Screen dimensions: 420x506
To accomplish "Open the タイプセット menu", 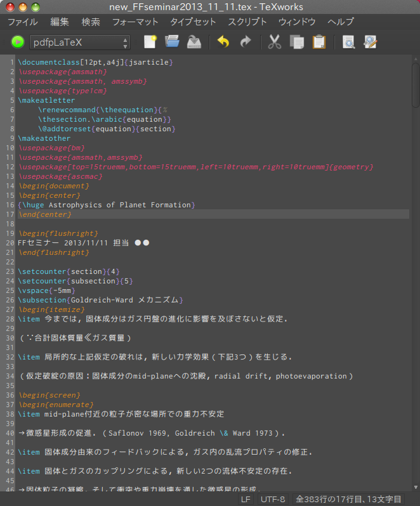I will coord(193,22).
